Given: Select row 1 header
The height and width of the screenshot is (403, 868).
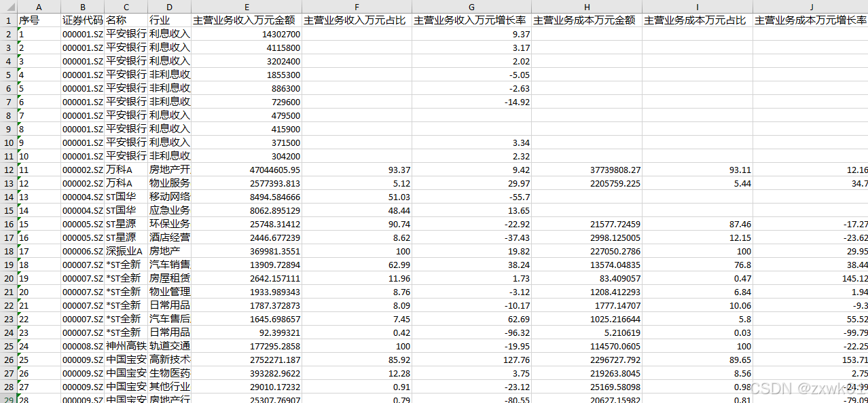Looking at the screenshot, I should [x=8, y=20].
